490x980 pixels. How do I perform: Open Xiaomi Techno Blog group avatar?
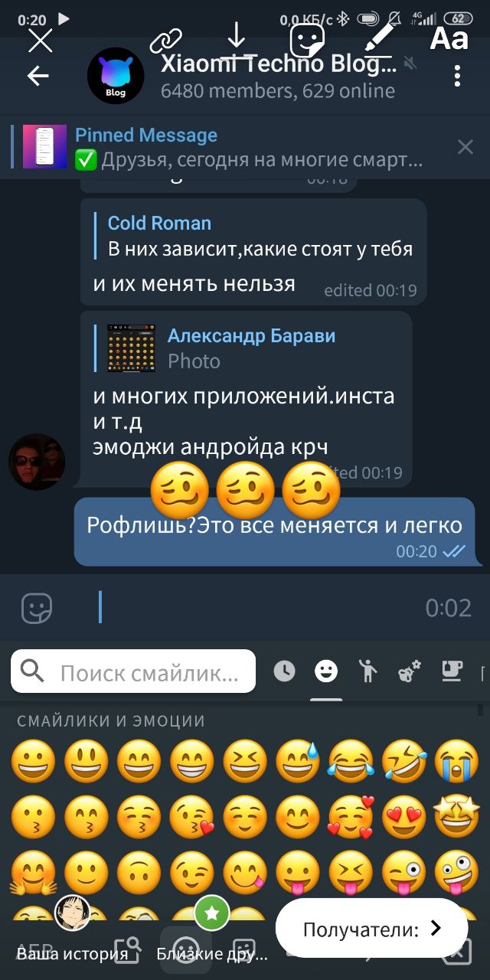coord(115,76)
